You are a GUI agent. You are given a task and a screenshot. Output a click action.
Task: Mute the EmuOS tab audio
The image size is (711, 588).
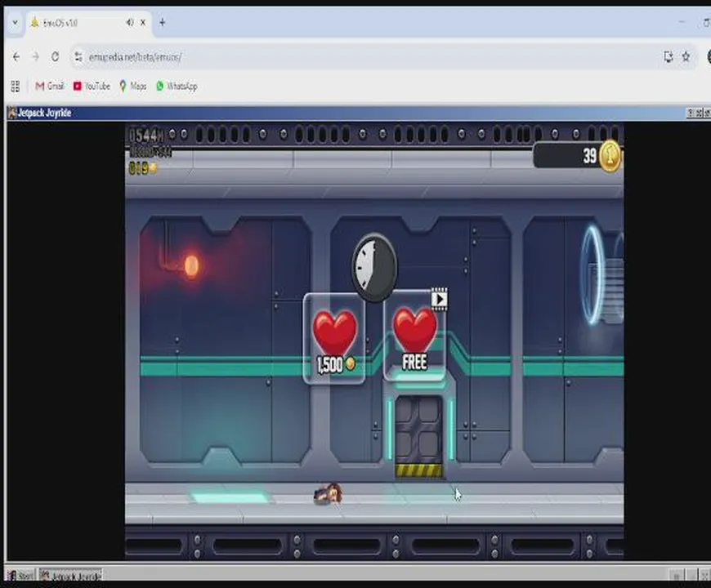pos(130,22)
